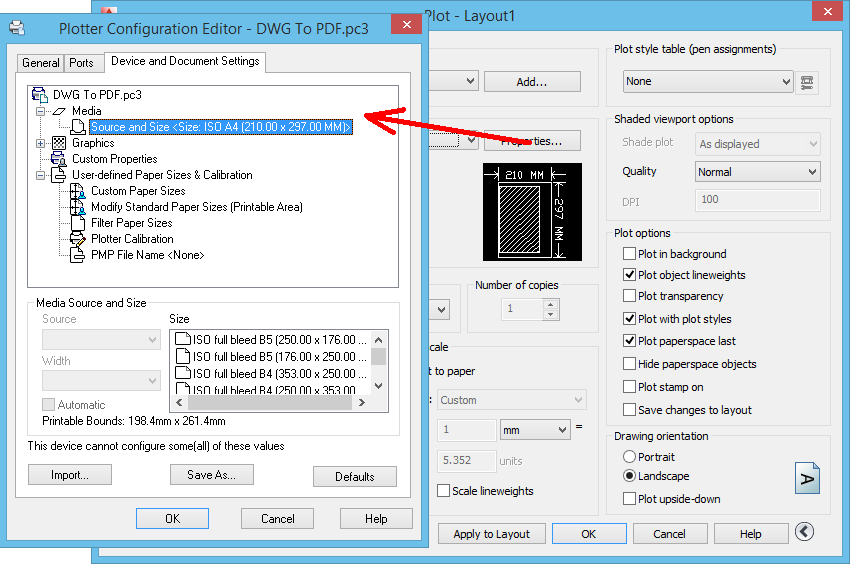The height and width of the screenshot is (564, 851).
Task: Click the Filter Paper Sizes tree icon
Action: [x=78, y=223]
